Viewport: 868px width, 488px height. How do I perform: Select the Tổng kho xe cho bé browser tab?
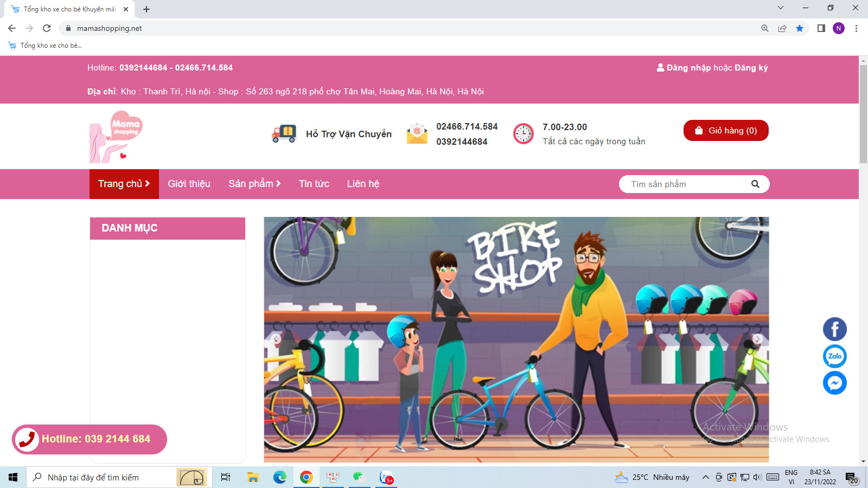69,9
